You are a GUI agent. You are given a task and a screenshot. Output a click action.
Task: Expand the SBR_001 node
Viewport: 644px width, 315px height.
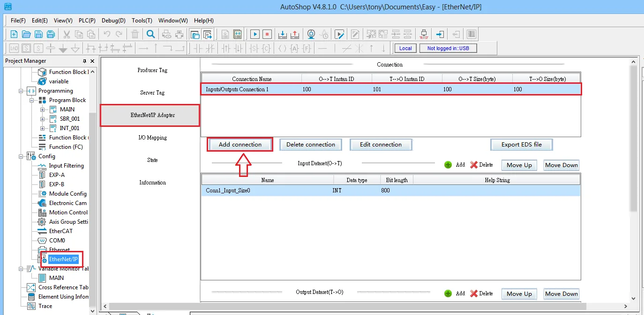pos(43,119)
